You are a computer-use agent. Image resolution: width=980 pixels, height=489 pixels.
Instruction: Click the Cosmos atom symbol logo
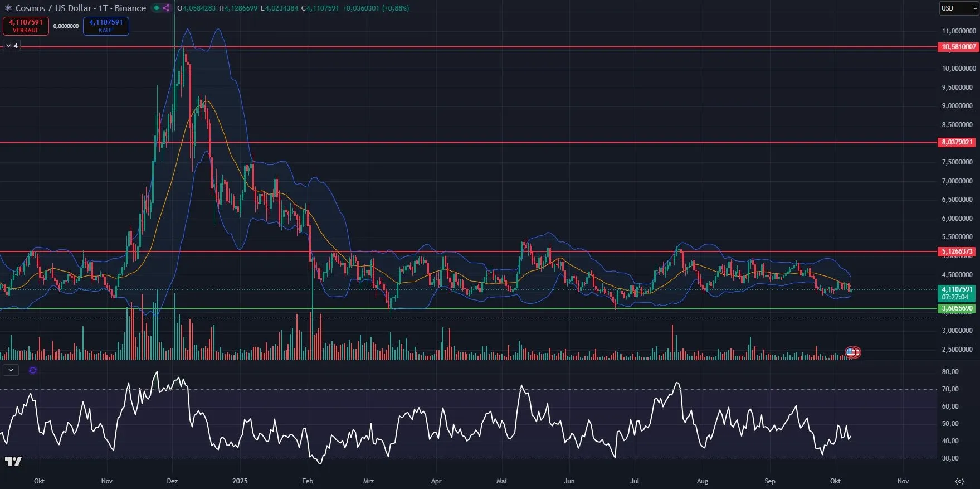click(x=8, y=8)
